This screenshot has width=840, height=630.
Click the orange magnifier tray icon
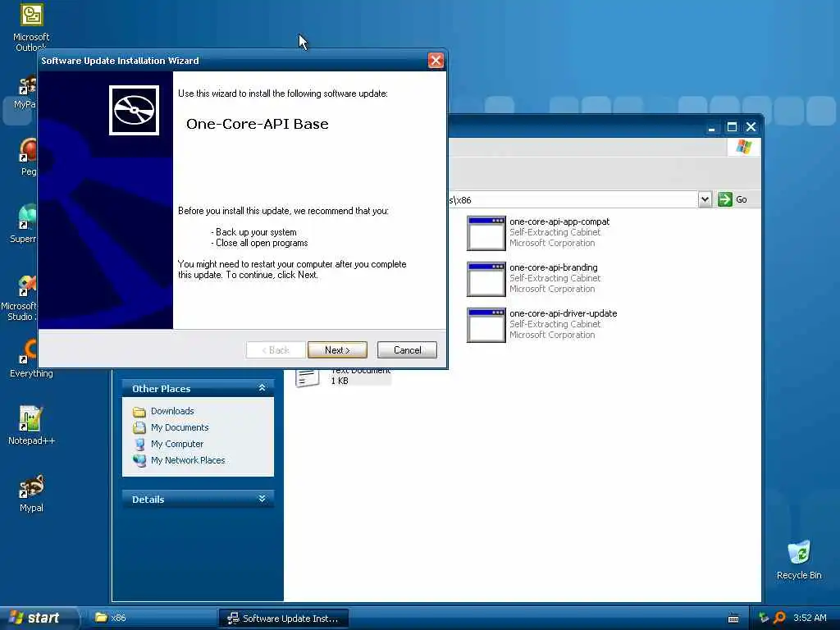coord(780,618)
